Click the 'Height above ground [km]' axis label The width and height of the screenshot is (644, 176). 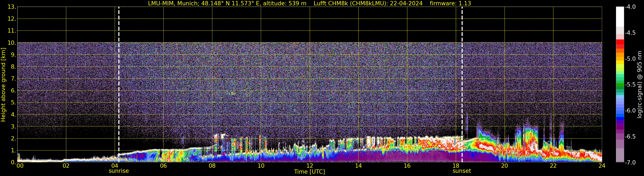coord(3,85)
